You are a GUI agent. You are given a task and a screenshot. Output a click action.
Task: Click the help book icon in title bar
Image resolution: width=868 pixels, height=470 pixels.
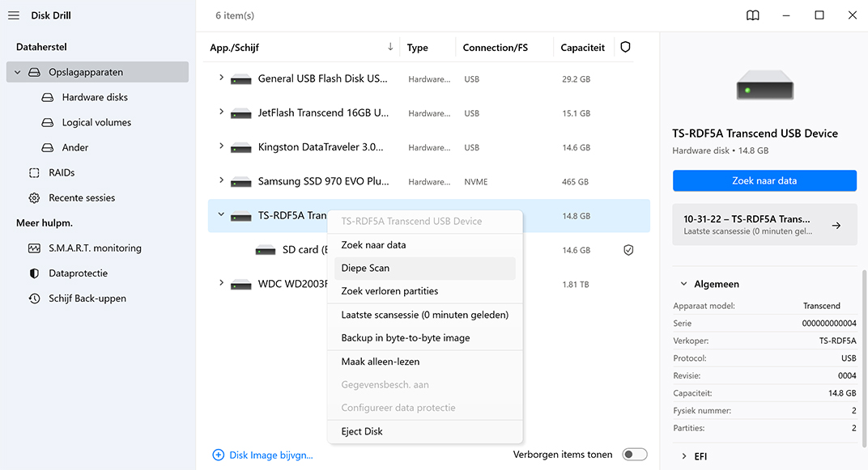pyautogui.click(x=753, y=15)
